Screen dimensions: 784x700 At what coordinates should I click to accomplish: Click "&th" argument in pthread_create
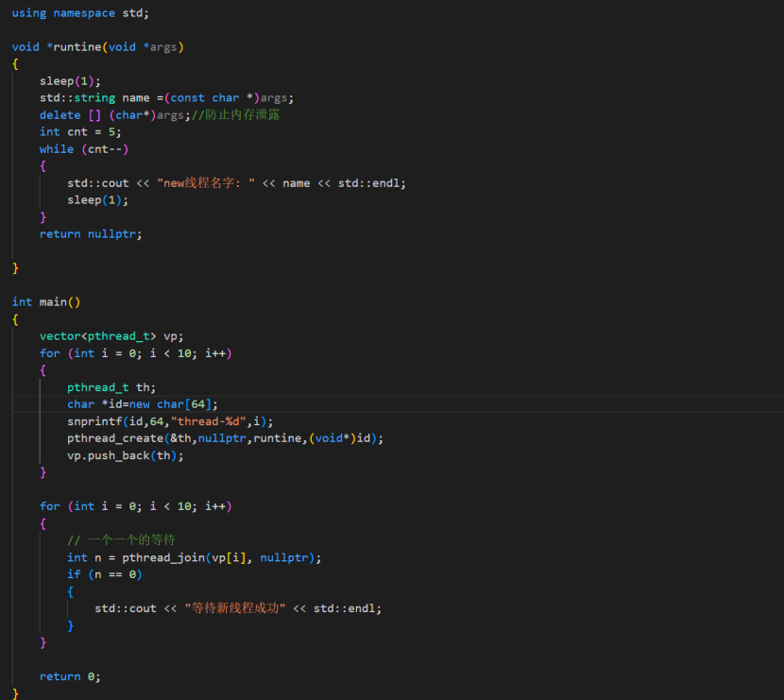(180, 438)
